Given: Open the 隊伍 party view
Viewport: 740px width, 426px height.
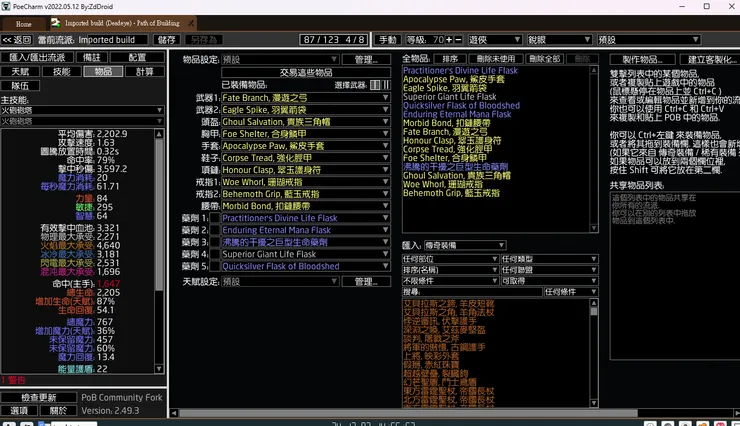Looking at the screenshot, I should (x=20, y=86).
